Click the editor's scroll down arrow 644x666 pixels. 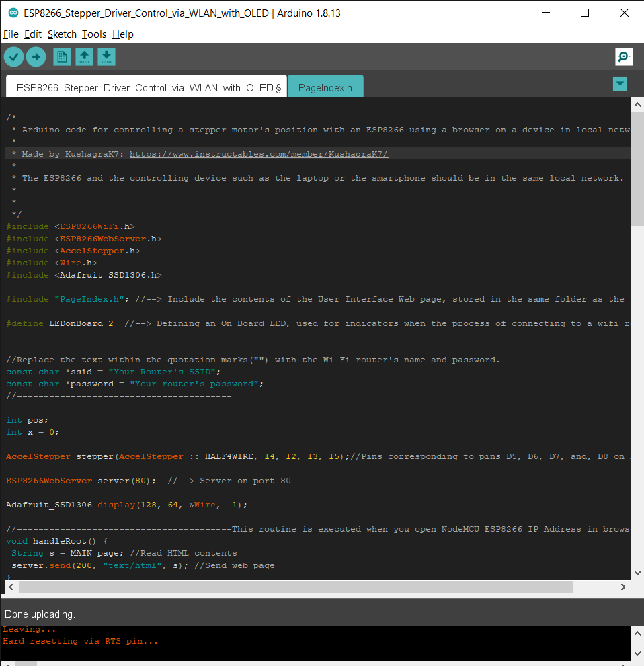point(637,573)
